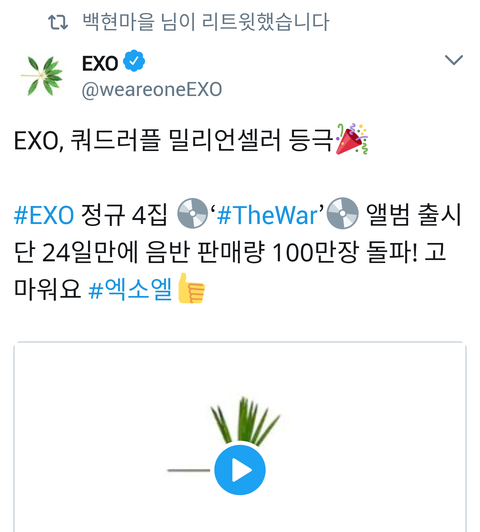Viewport: 480px width, 532px height.
Task: Click the CD emoji before #TheWar
Action: (192, 213)
